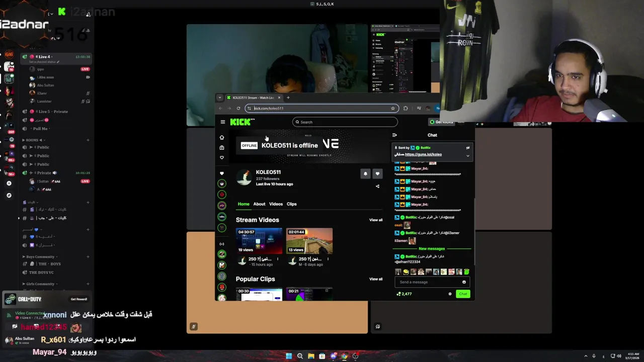644x362 pixels.
Task: Switch to the Videos tab
Action: point(276,204)
